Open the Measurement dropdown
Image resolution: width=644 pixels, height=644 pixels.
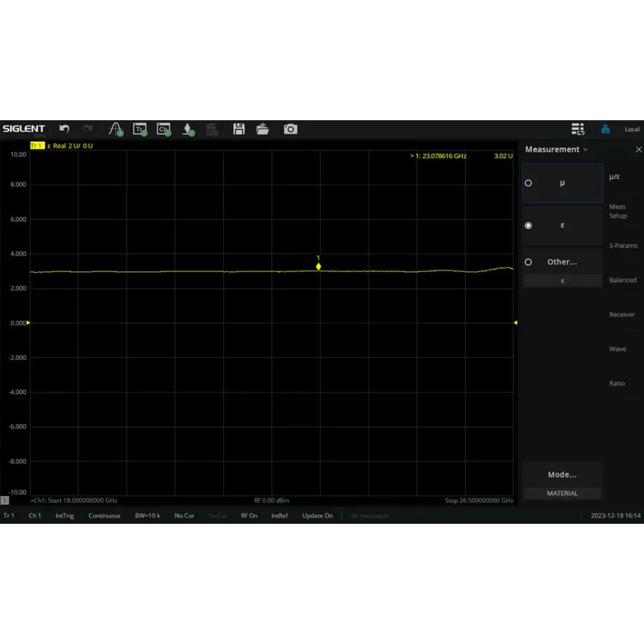pyautogui.click(x=557, y=149)
